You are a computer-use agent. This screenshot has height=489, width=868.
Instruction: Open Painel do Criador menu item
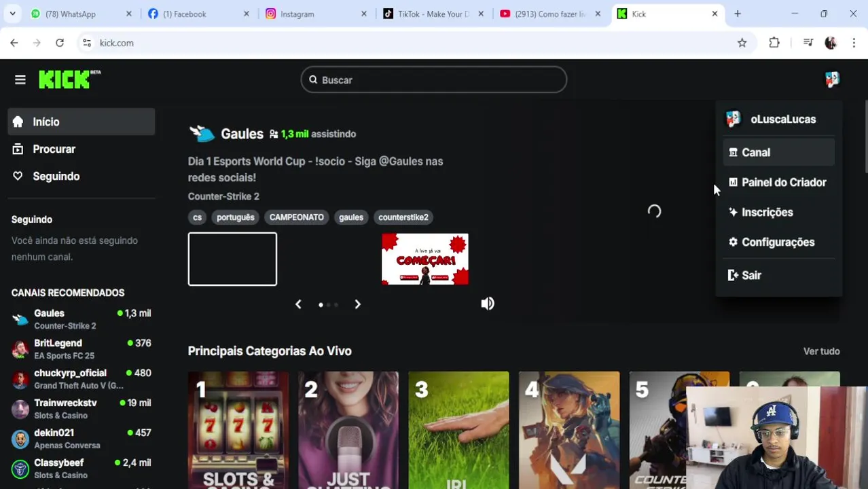(778, 183)
